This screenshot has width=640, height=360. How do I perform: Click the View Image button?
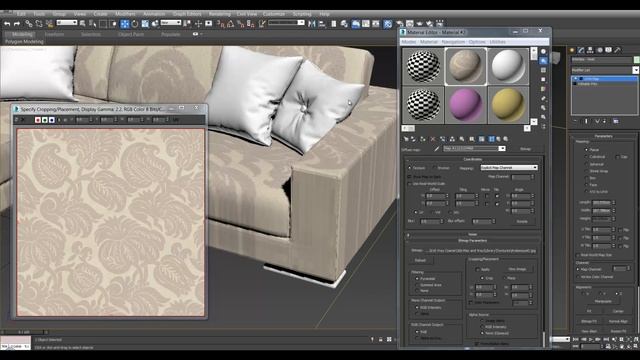pyautogui.click(x=517, y=269)
